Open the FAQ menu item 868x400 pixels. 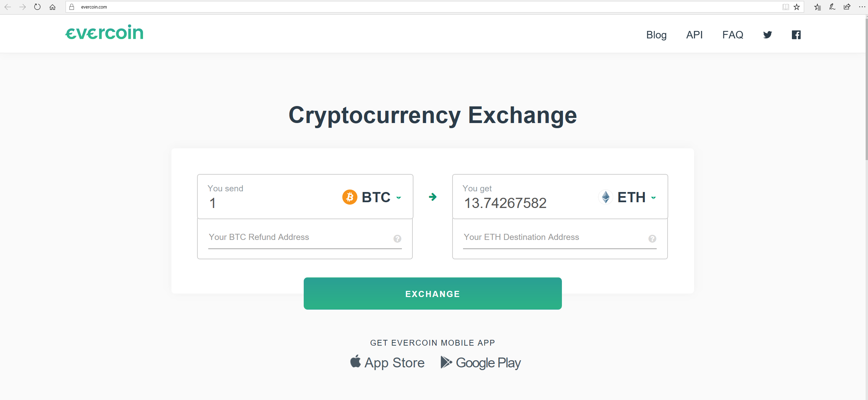(x=732, y=35)
